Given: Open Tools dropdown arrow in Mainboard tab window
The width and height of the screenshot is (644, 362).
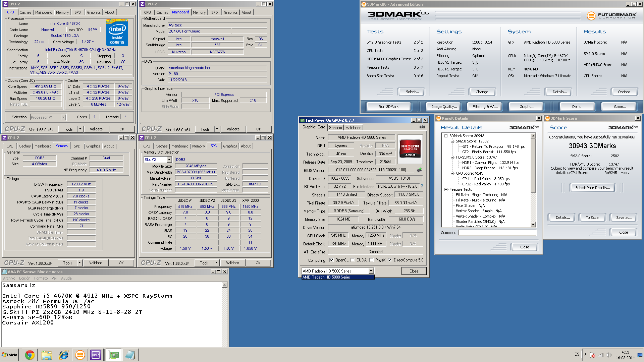Looking at the screenshot, I should pyautogui.click(x=217, y=129).
